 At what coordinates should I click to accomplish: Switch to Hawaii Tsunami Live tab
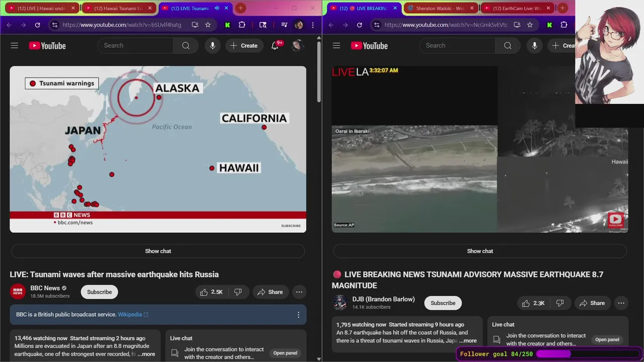[119, 8]
